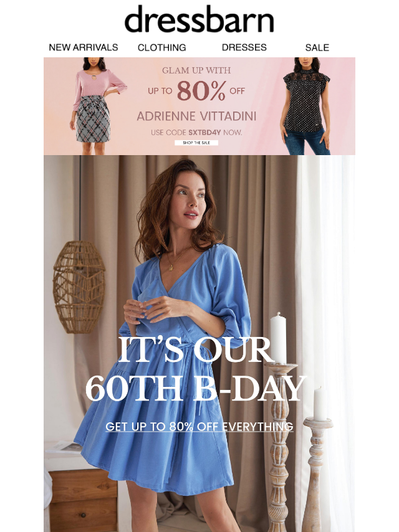This screenshot has height=532, width=399.
Task: Click the black polka dot top model
Action: 305,106
